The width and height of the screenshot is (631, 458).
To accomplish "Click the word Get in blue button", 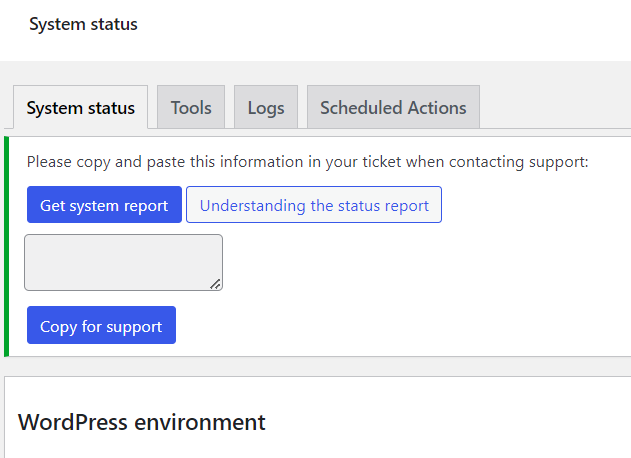I will click(52, 205).
